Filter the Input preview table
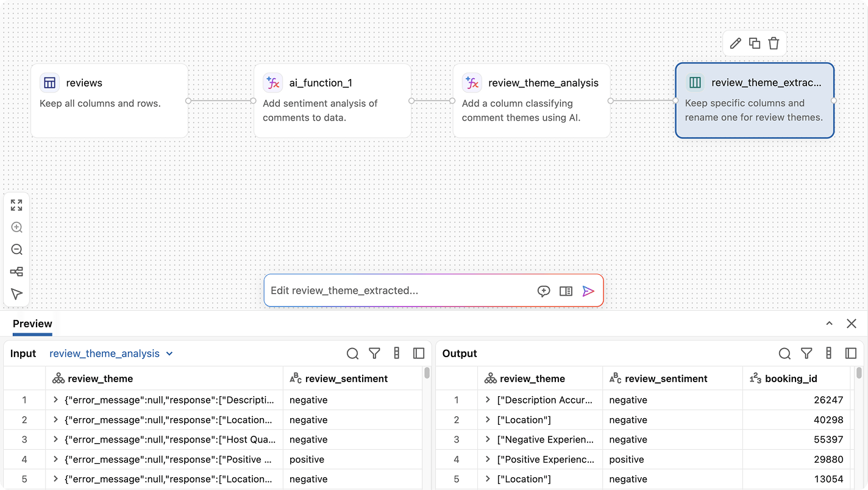This screenshot has height=490, width=868. 374,353
